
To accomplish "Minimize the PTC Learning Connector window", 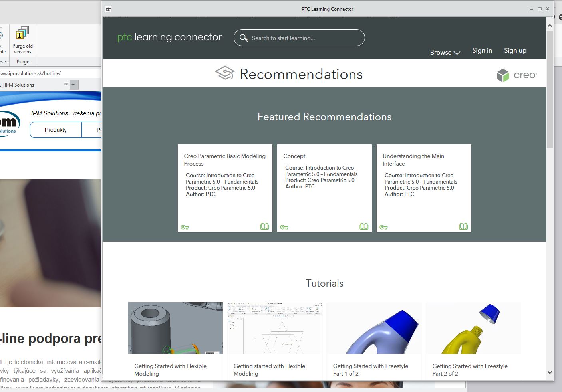I will point(531,9).
